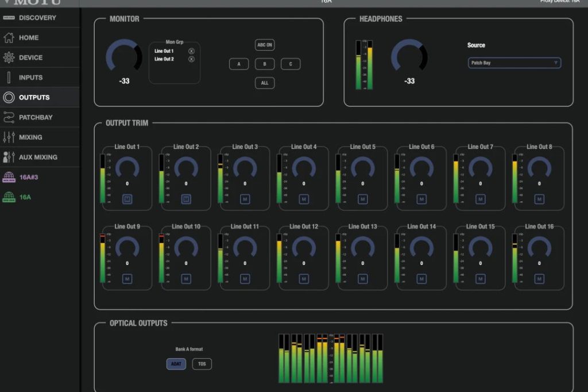Remove Line Out 1 from Mon Grp

(x=191, y=51)
